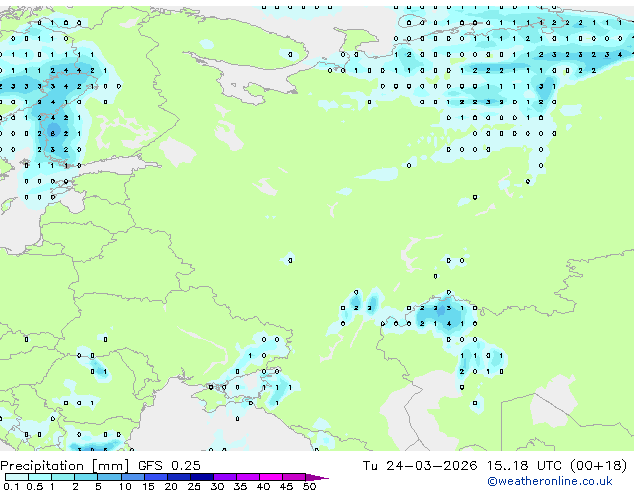Click the 0.5 to 1 mm legend swatch
This screenshot has width=634, height=490.
point(40,477)
